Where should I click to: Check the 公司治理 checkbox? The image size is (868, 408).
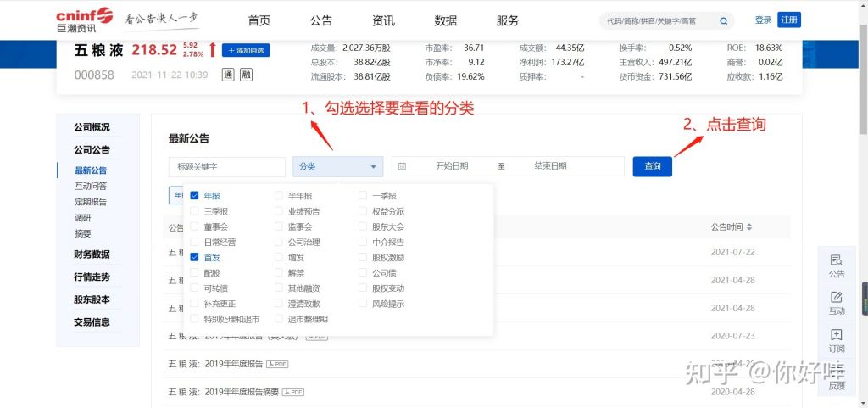click(278, 242)
